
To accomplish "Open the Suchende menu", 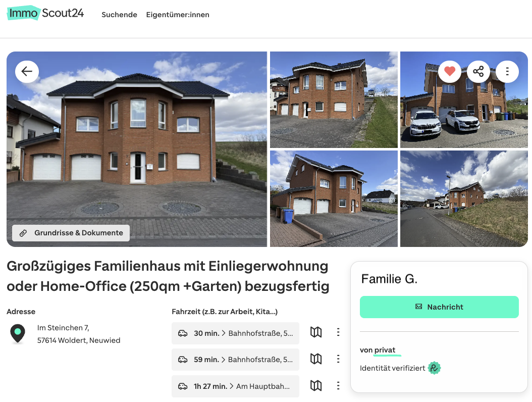I will 120,15.
